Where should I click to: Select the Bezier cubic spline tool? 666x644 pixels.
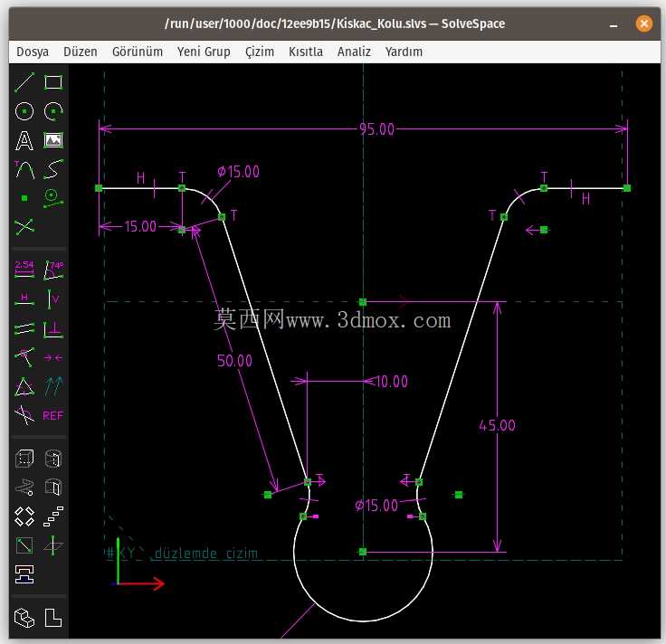pyautogui.click(x=53, y=169)
